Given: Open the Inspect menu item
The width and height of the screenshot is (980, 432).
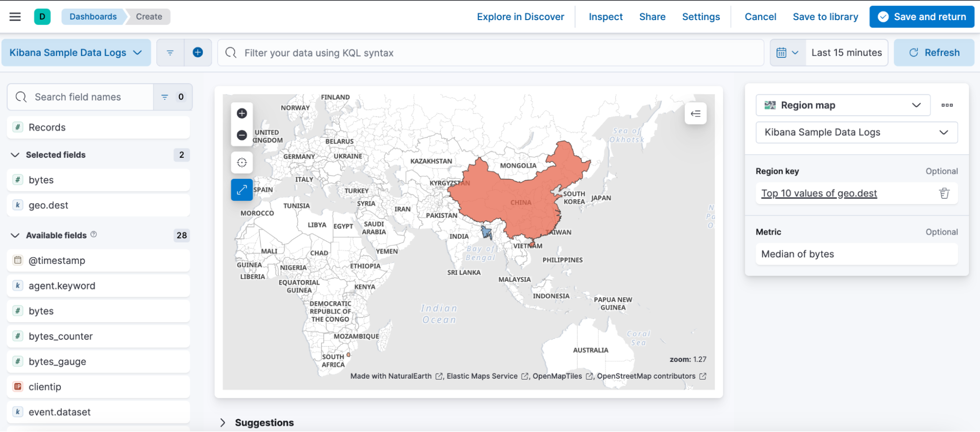Looking at the screenshot, I should [x=605, y=17].
